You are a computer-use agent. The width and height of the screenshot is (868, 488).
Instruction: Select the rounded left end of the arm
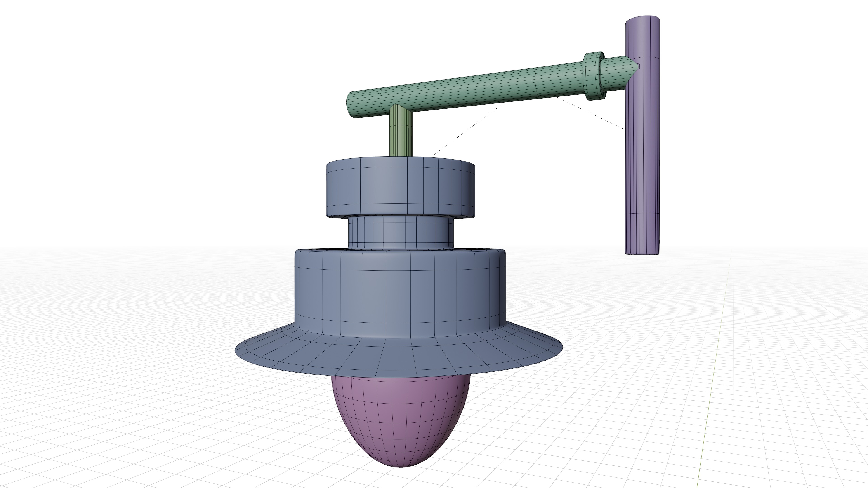tap(352, 105)
